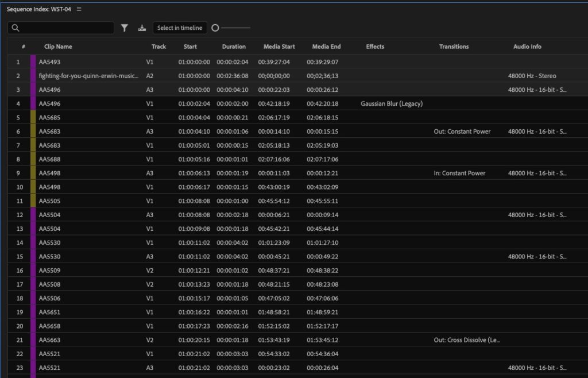
Task: Select clip AA5505 in row 11
Action: [49, 200]
